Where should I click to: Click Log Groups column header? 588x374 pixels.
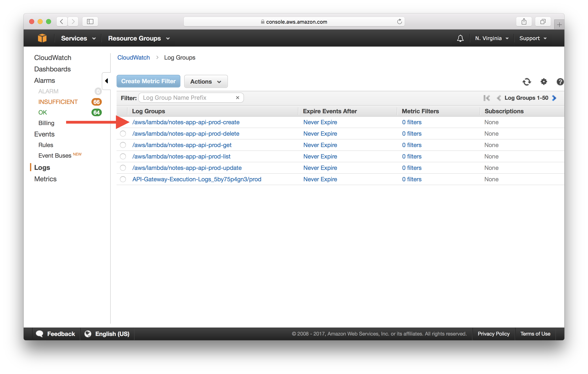[x=148, y=111]
